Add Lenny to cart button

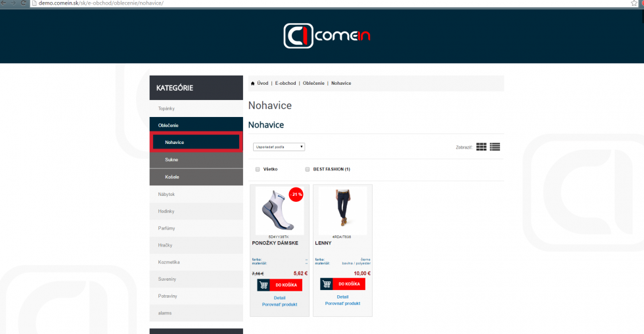click(x=342, y=284)
